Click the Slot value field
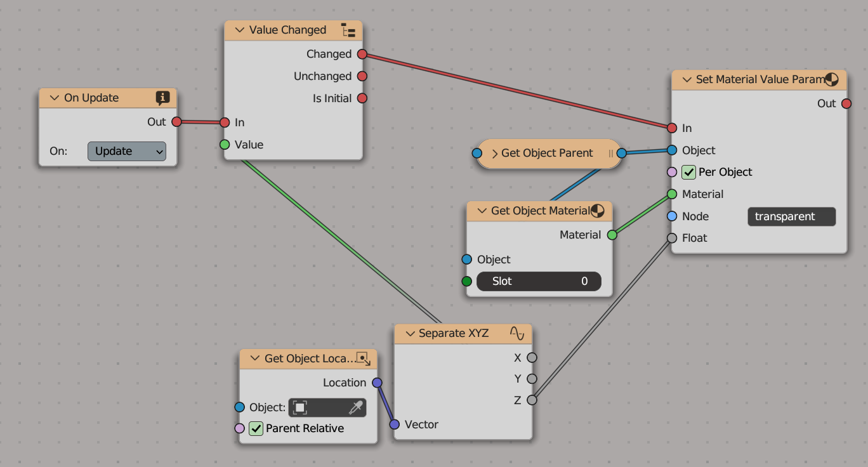The height and width of the screenshot is (467, 868). [x=539, y=281]
